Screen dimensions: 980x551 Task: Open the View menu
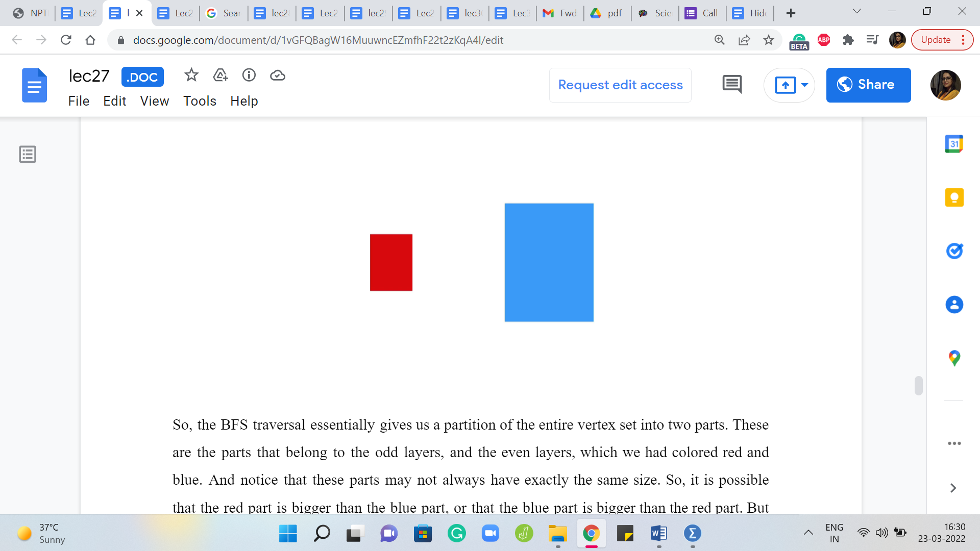(x=154, y=101)
